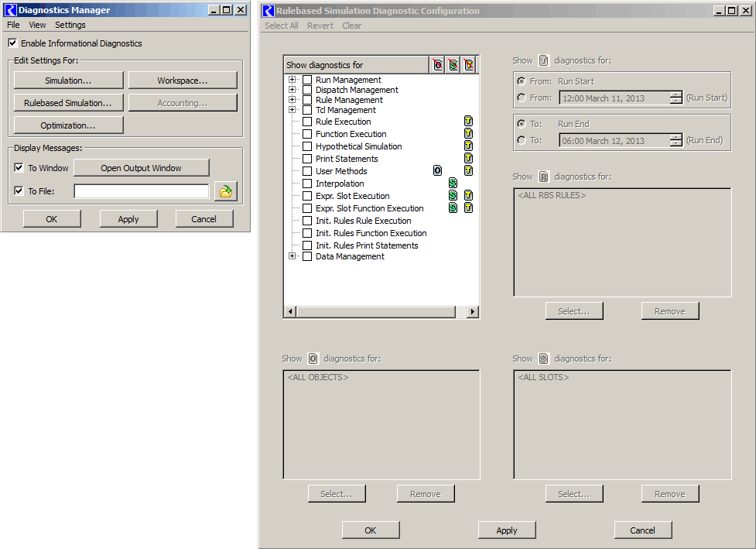Screen dimensions: 756x549
Task: Expand Data Management tree node
Action: pyautogui.click(x=292, y=256)
